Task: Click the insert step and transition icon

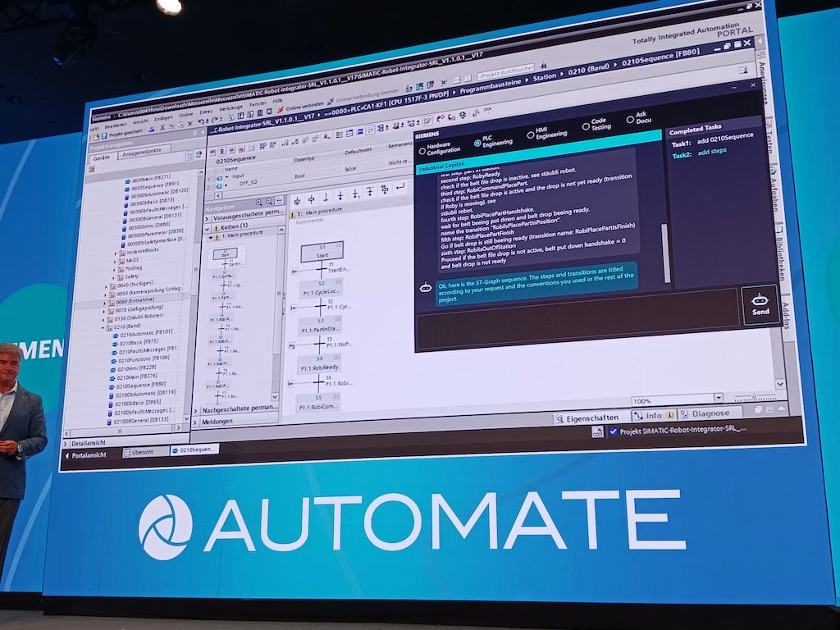Action: coord(297,202)
